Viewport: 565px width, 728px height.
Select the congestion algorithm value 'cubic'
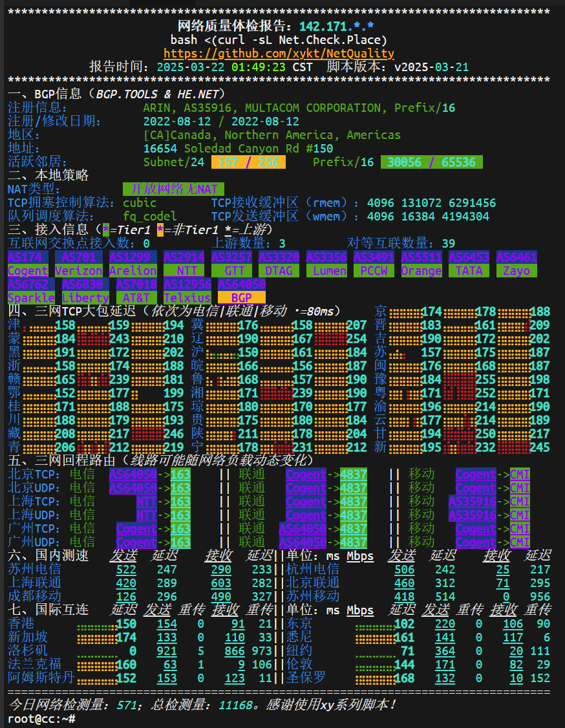[140, 203]
